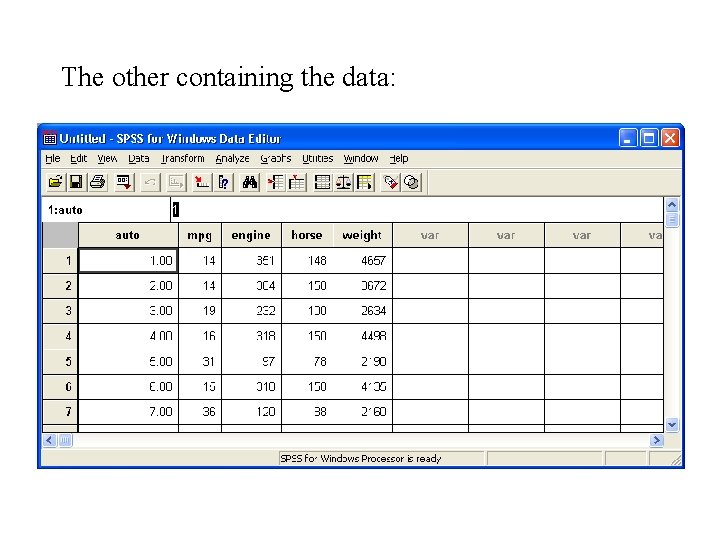Open the Transform menu
This screenshot has width=720, height=540.
(x=182, y=158)
